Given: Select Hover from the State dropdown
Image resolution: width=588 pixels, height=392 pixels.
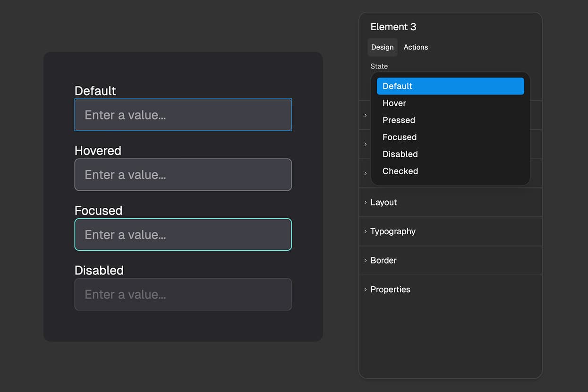Looking at the screenshot, I should point(394,103).
